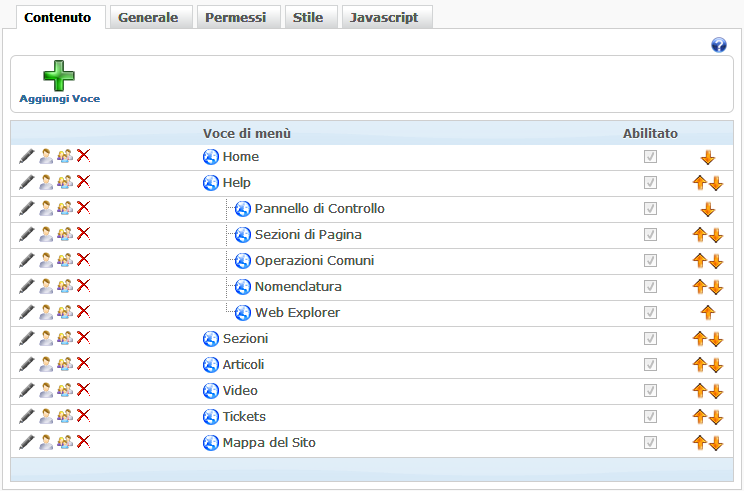The width and height of the screenshot is (744, 491).
Task: Select the Sezioni di Pagina entry
Action: (308, 234)
